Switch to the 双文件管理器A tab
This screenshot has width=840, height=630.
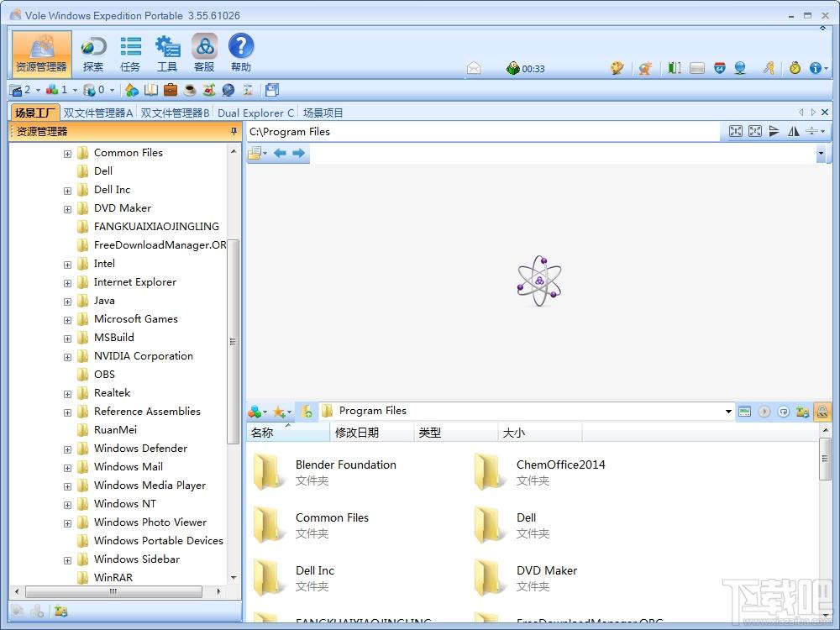(98, 113)
